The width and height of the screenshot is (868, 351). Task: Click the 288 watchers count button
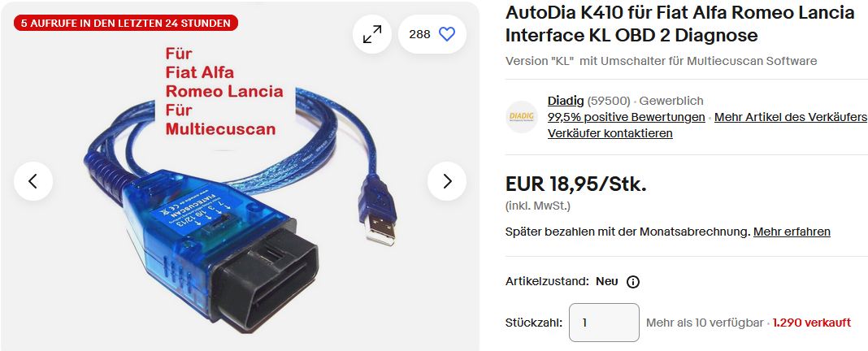pyautogui.click(x=432, y=34)
